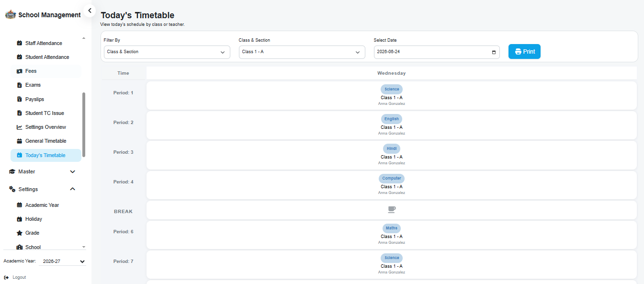
Task: Click sidebar scroll down arrow
Action: [84, 247]
